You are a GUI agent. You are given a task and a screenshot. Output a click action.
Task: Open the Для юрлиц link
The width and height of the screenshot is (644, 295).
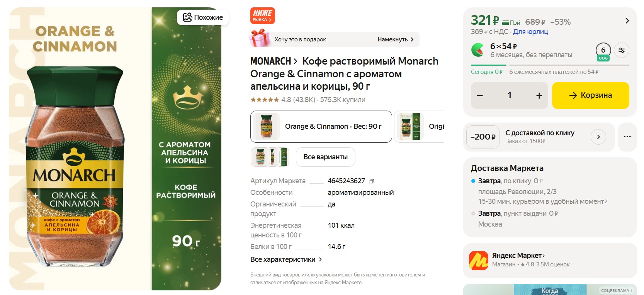(x=530, y=32)
